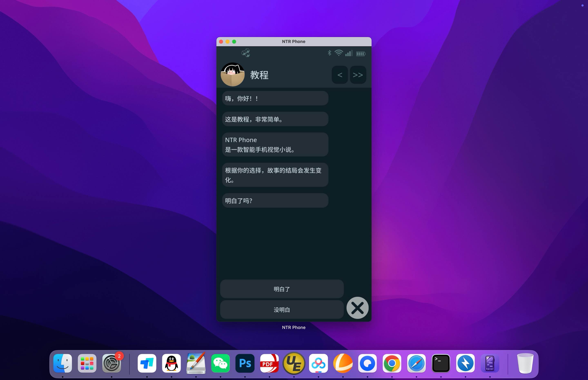Click the battery indicator icon

coord(361,53)
